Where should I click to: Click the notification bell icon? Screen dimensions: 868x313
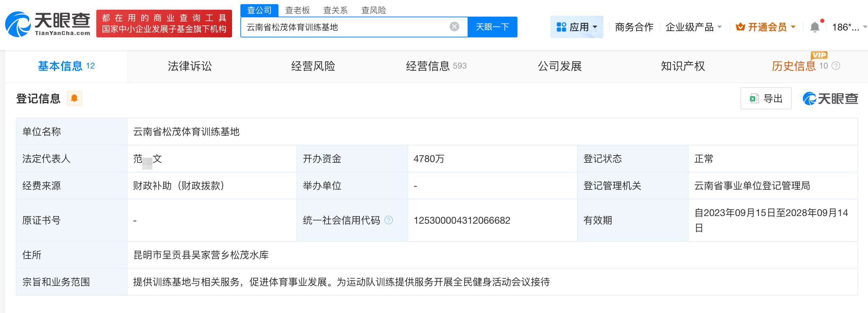815,27
